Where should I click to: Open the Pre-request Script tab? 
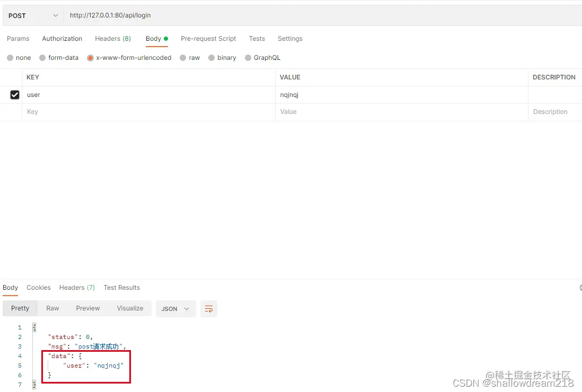coord(208,39)
